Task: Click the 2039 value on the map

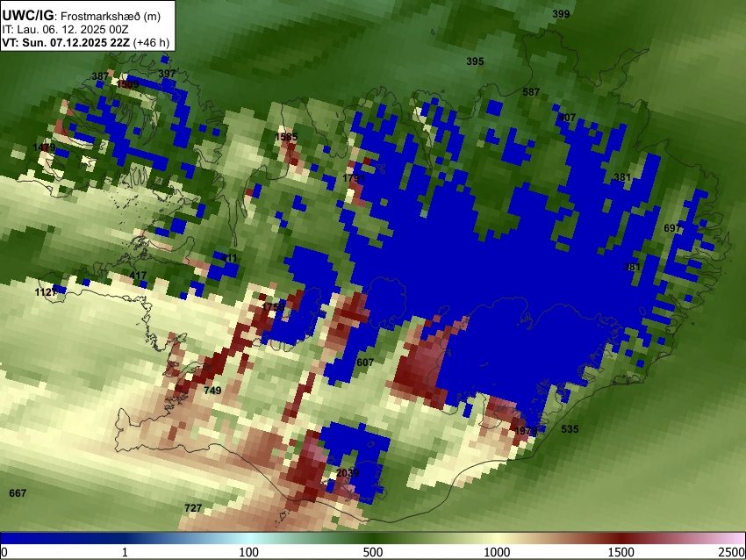Action: pos(348,473)
